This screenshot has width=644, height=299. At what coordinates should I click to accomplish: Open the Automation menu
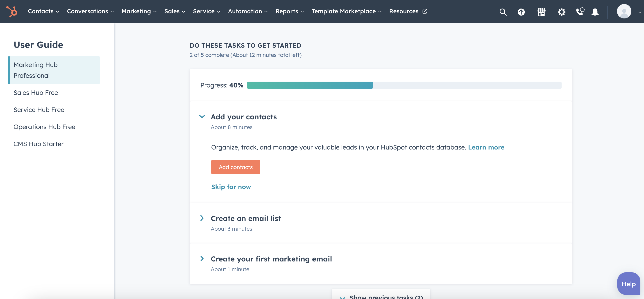[248, 11]
